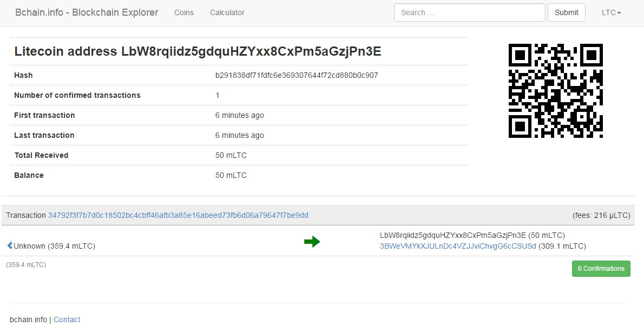The height and width of the screenshot is (333, 644).
Task: Focus the Search input field
Action: 469,12
